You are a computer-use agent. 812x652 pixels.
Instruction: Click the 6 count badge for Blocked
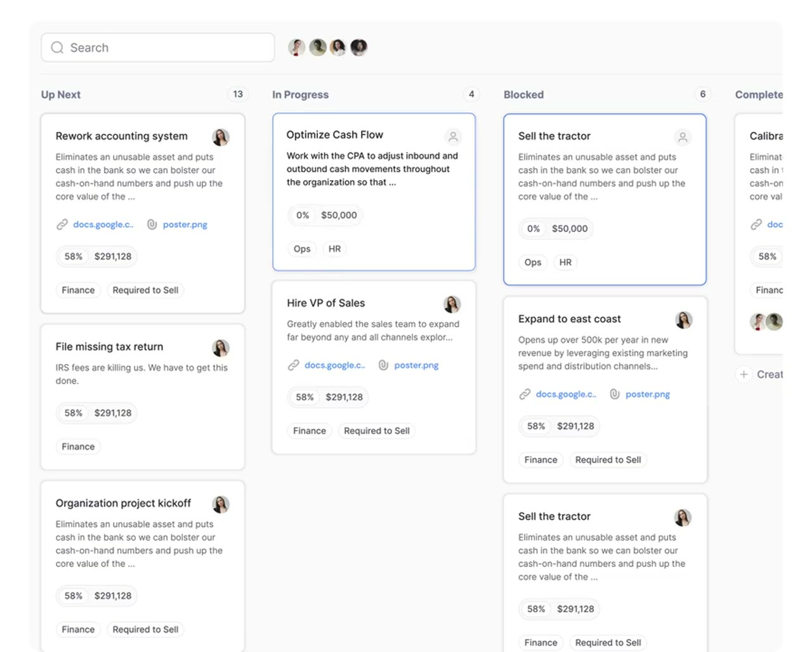tap(703, 94)
